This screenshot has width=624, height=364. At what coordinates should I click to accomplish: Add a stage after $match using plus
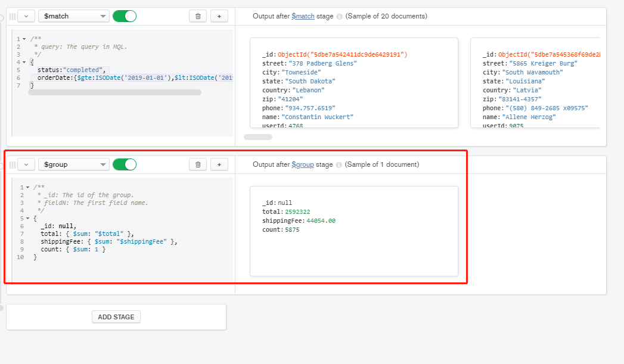pos(219,16)
